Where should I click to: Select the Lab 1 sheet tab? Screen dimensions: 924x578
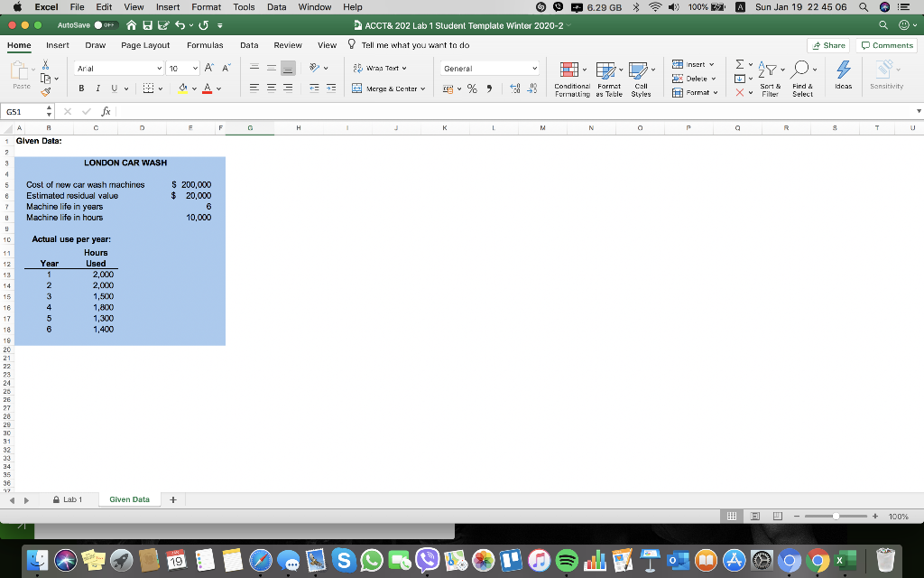(x=72, y=499)
